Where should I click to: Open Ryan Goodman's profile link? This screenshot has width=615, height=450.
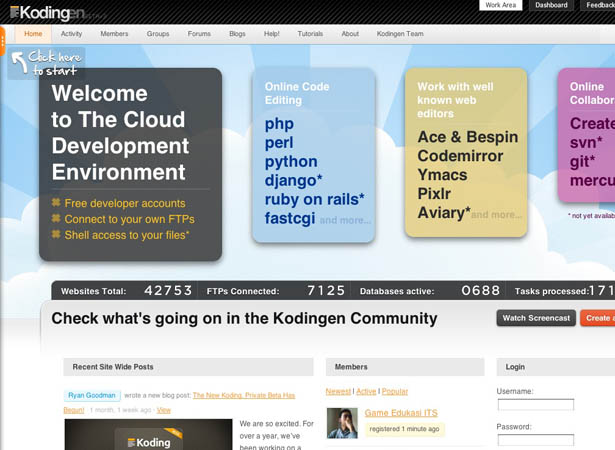click(x=92, y=395)
